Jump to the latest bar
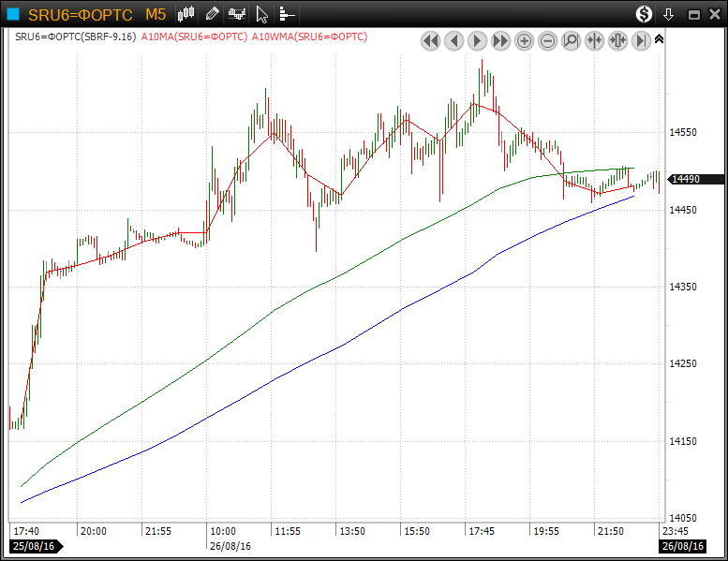This screenshot has width=728, height=561. click(641, 40)
